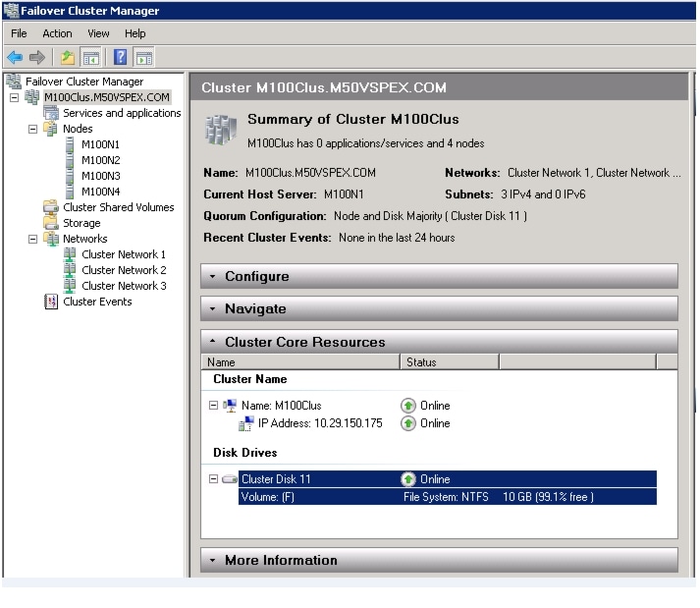Open the Help question mark icon
700x608 pixels.
[x=121, y=57]
